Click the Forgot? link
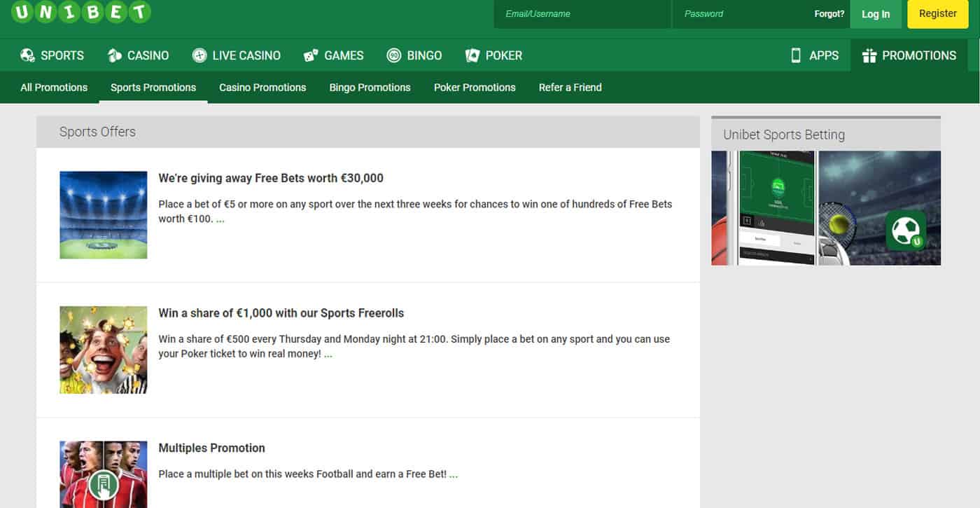Image resolution: width=980 pixels, height=508 pixels. pos(829,14)
